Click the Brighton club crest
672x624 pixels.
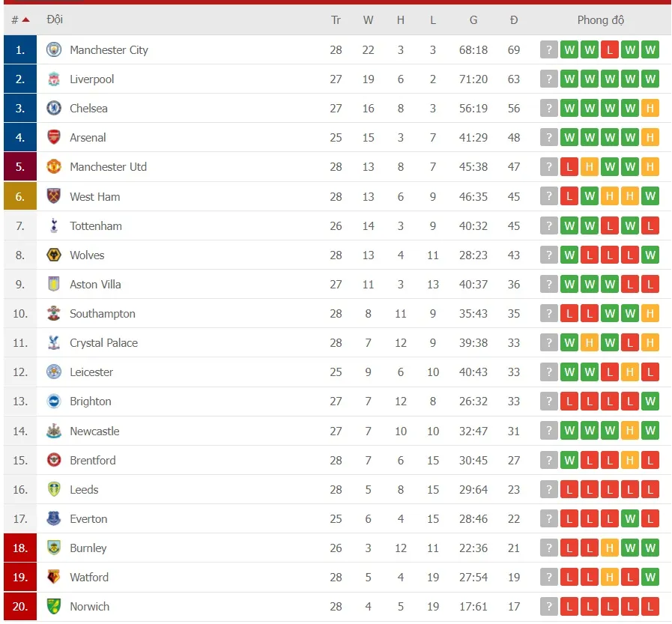click(x=52, y=402)
